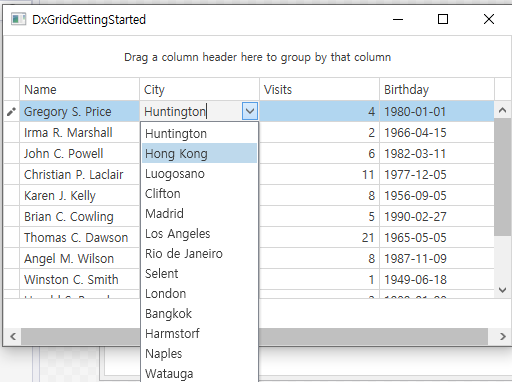The height and width of the screenshot is (382, 512).
Task: Click the Christian P. Laclair name cell
Action: pyautogui.click(x=79, y=174)
